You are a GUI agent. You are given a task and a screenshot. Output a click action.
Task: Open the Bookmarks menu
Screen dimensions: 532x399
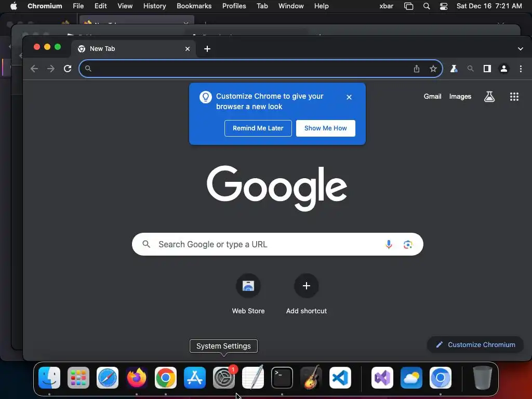tap(194, 6)
